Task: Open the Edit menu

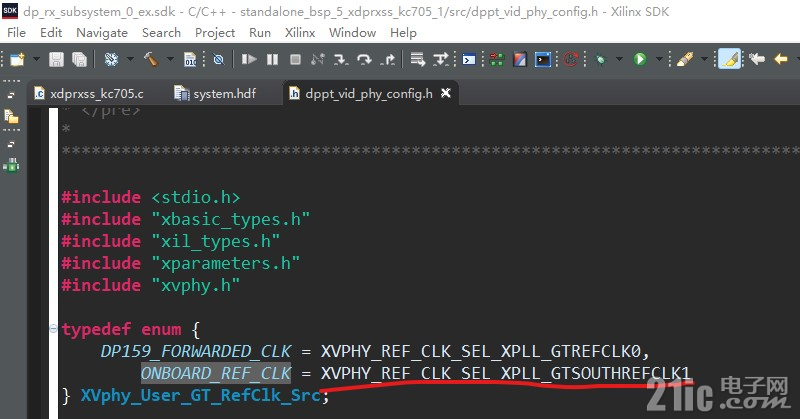Action: [51, 33]
